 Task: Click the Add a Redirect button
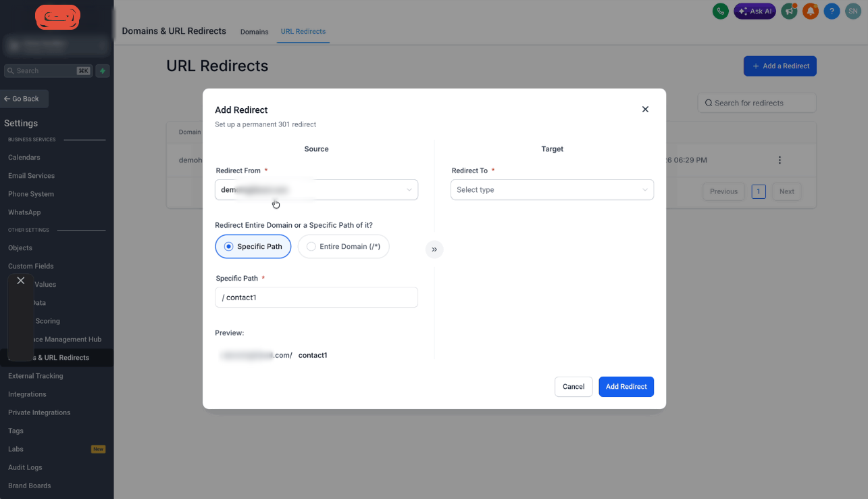click(780, 66)
